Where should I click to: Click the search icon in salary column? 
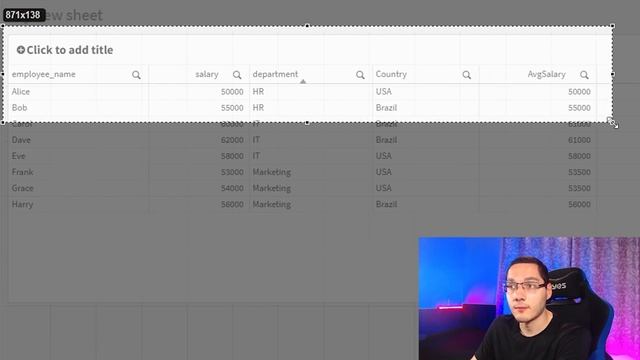pyautogui.click(x=237, y=75)
